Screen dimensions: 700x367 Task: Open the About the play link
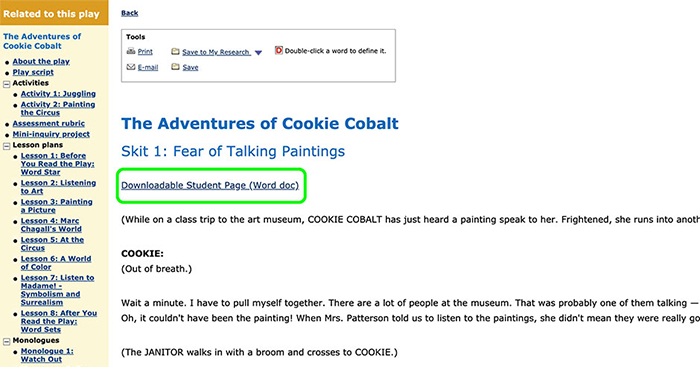(41, 62)
